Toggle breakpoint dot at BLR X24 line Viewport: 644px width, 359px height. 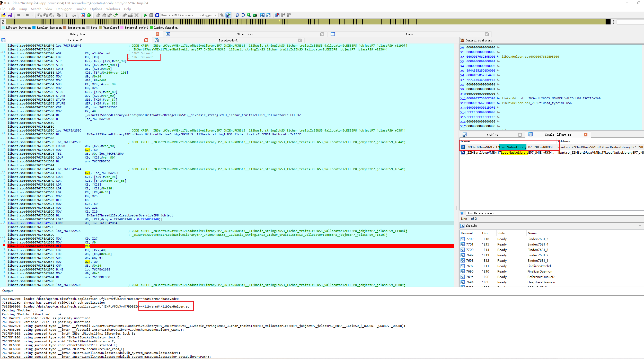4,245
